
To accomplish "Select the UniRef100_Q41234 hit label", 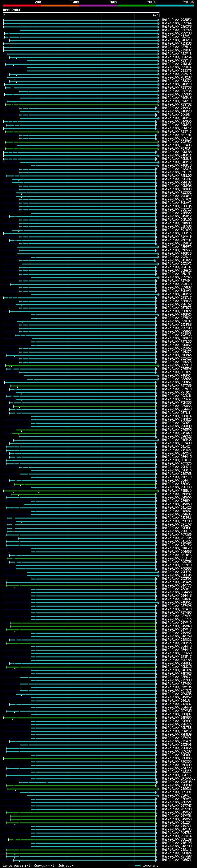I will click(x=176, y=822).
